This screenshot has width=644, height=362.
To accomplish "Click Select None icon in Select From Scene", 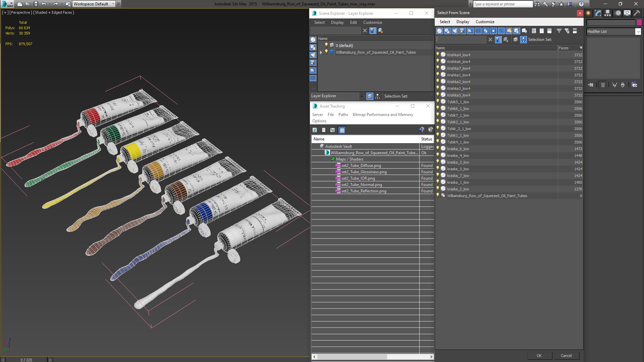I will tap(541, 31).
